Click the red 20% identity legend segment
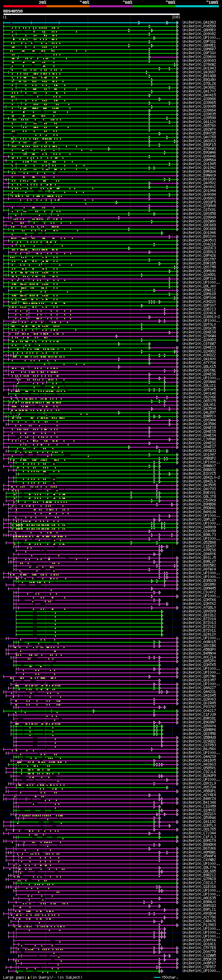222x980 pixels. coord(25,7)
